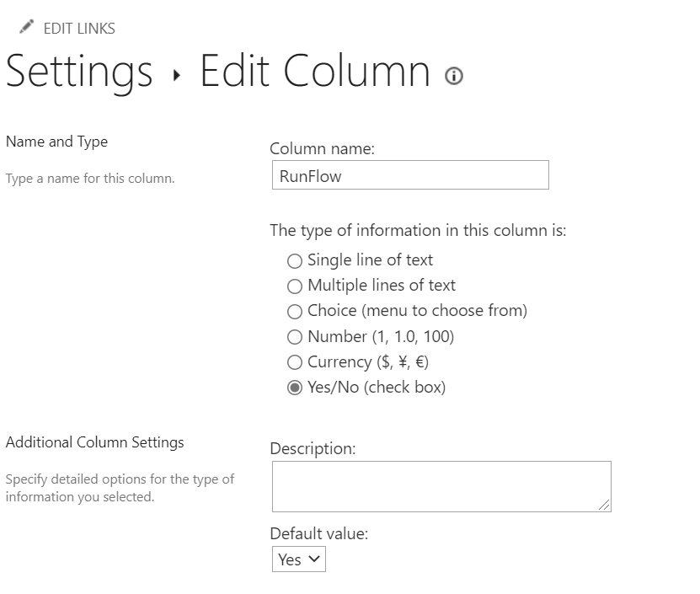Screen dimensions: 700x594
Task: Select the Currency column type
Action: click(x=294, y=362)
